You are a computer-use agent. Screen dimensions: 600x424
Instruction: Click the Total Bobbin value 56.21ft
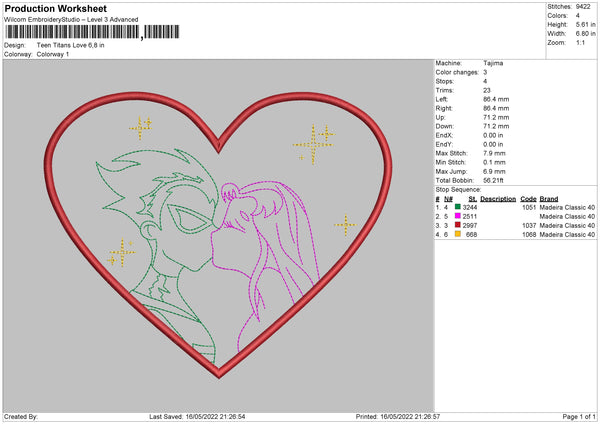point(494,180)
